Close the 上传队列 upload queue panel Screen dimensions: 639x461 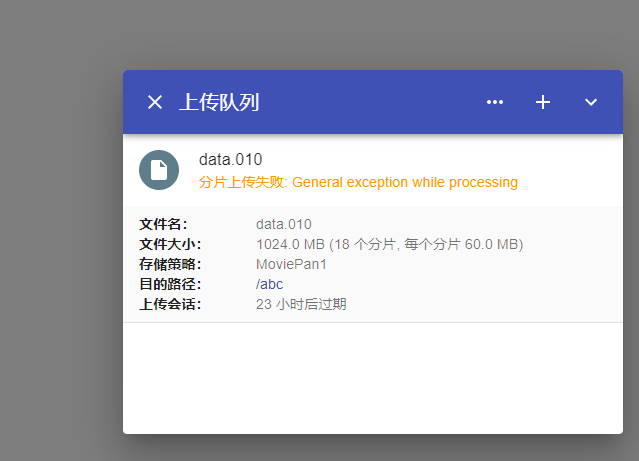point(155,102)
